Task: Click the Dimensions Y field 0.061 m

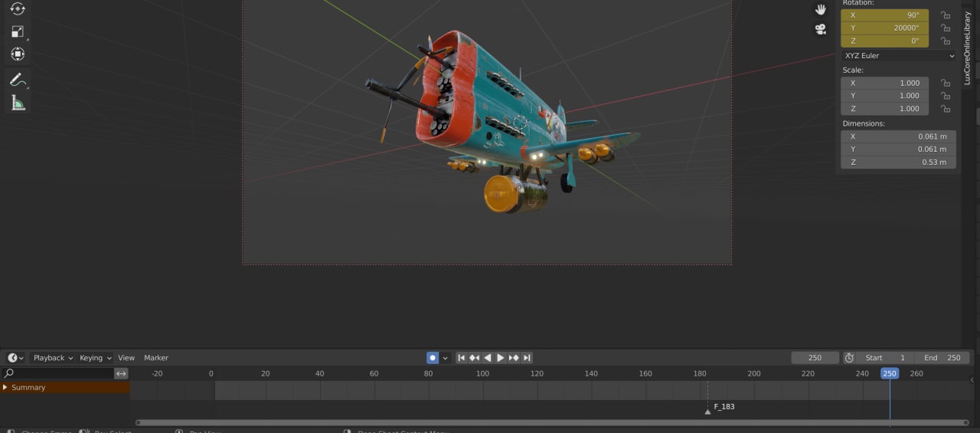Action: (898, 149)
